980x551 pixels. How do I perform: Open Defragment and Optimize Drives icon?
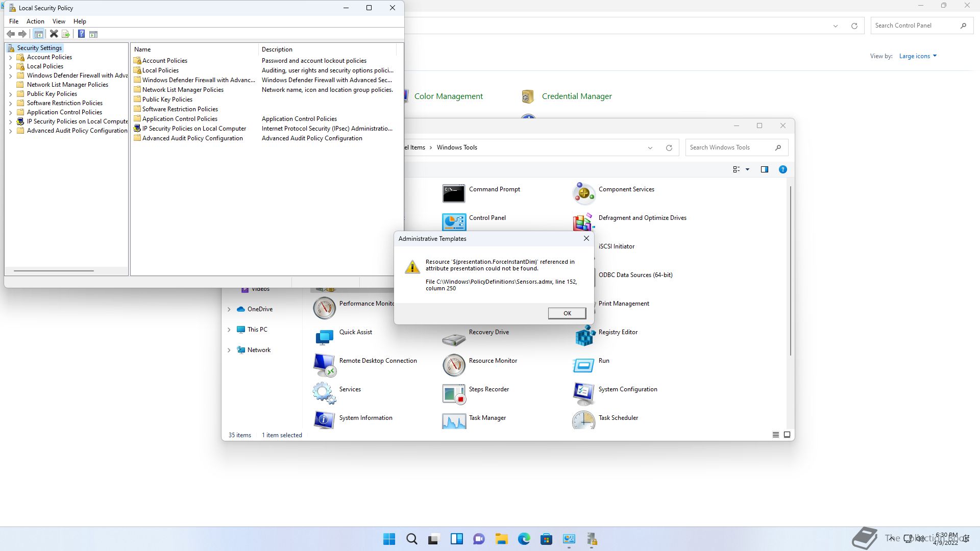583,222
